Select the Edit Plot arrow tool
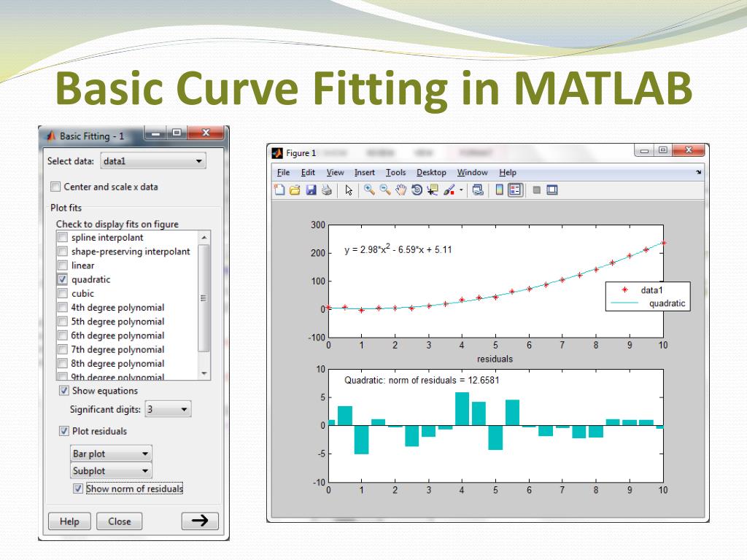Screen dimensions: 747x560 click(349, 190)
